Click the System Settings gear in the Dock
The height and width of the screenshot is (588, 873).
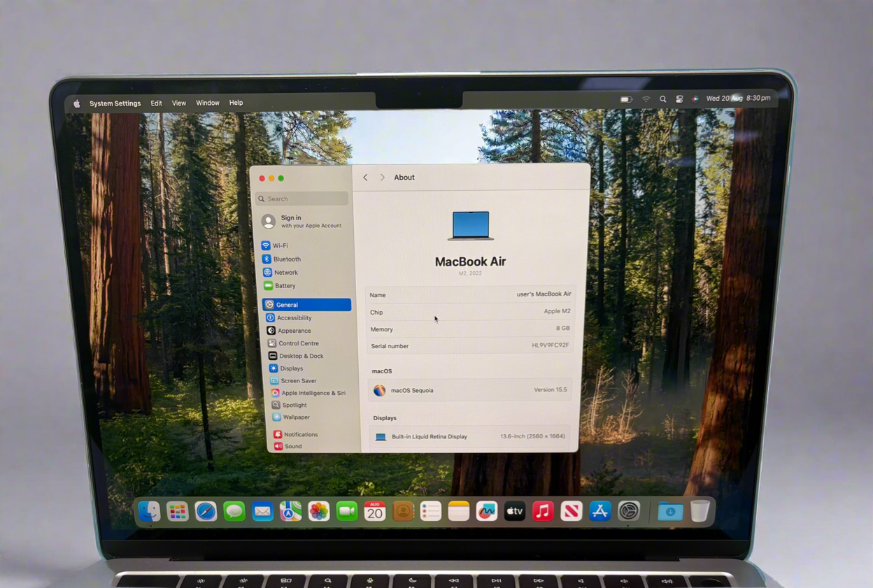[x=629, y=512]
